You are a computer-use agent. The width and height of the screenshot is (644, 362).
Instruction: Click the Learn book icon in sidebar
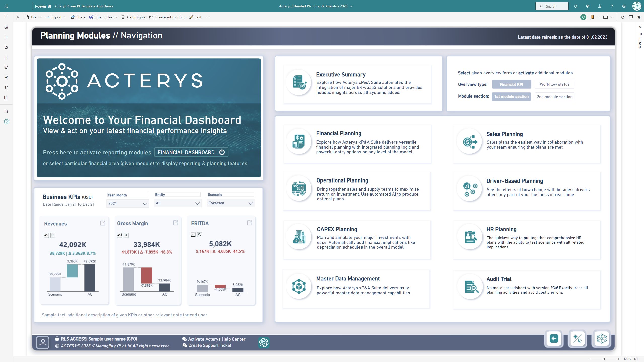pos(6,98)
